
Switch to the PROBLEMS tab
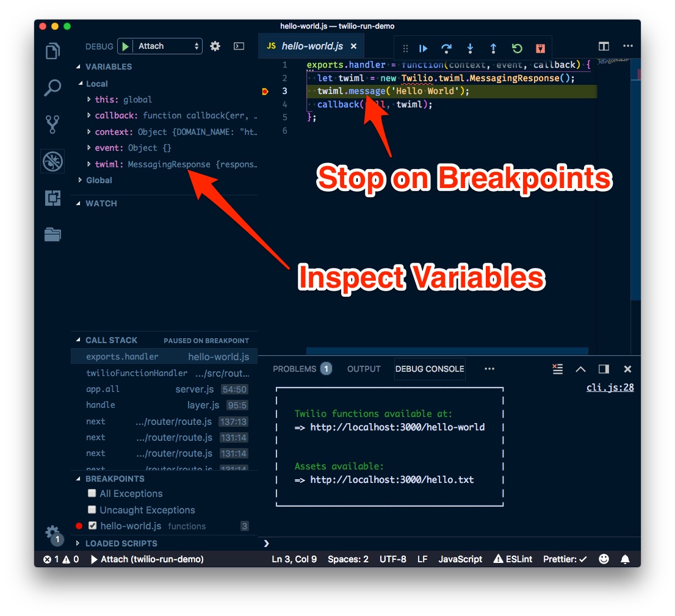302,369
